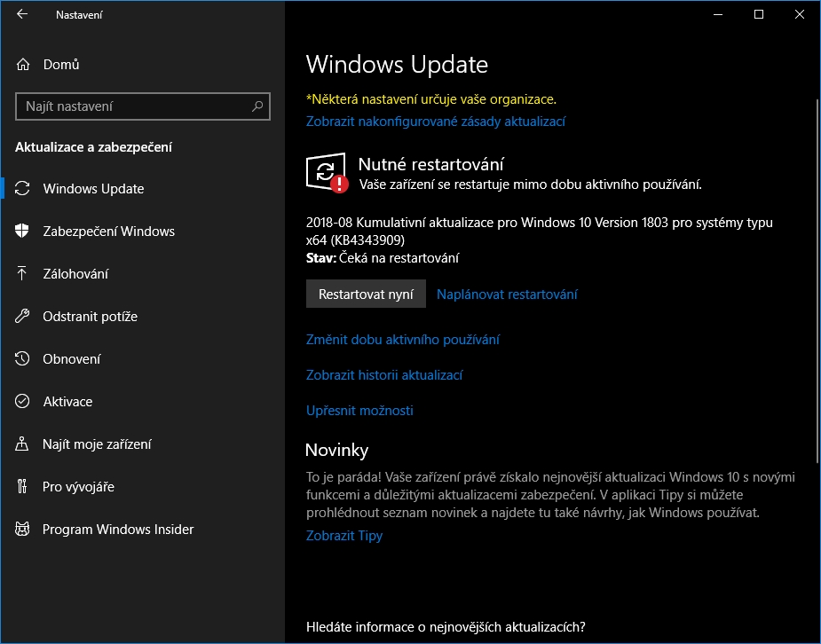This screenshot has width=821, height=644.
Task: Click the Windows Insider cat icon
Action: (x=22, y=529)
